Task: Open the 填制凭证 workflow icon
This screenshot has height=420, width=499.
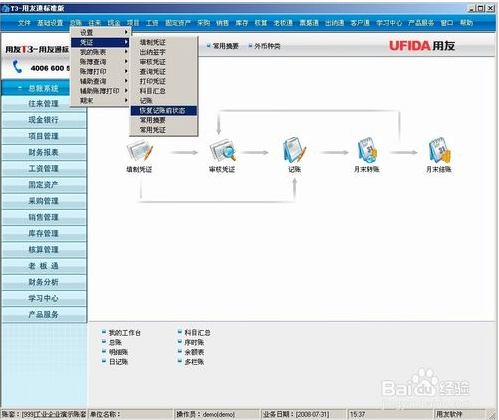Action: tap(140, 151)
